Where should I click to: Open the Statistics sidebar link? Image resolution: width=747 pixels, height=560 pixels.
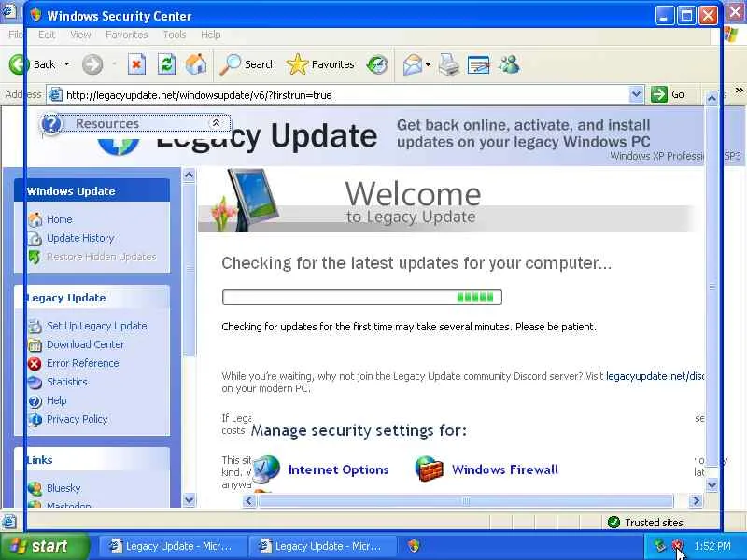(x=67, y=382)
